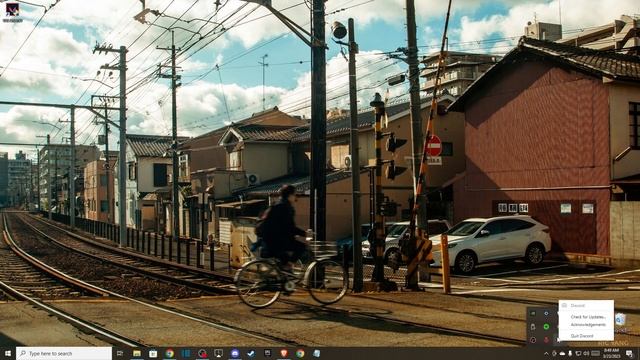Open the second Chrome icon beside Brave
This screenshot has width=640, height=360.
click(300, 353)
